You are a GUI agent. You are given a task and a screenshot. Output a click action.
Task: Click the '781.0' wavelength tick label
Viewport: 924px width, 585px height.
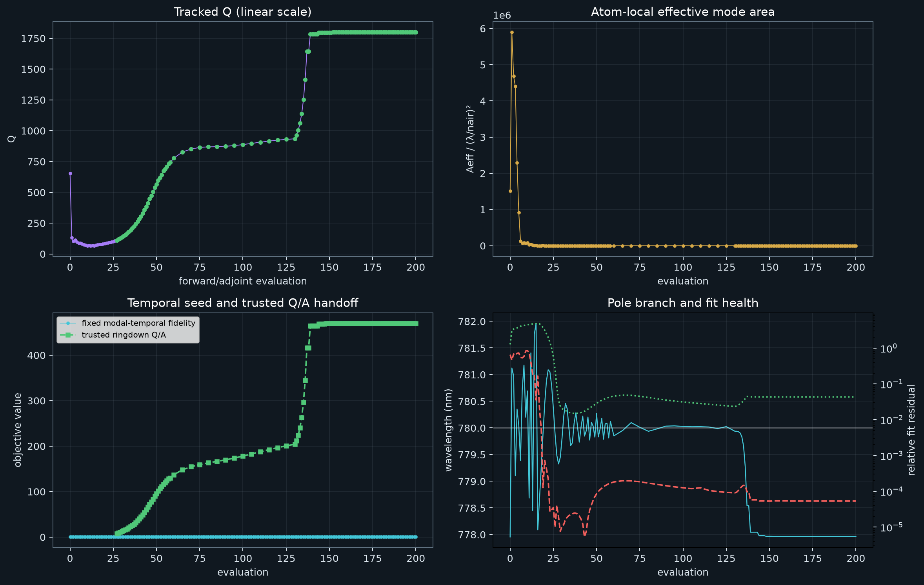(472, 375)
